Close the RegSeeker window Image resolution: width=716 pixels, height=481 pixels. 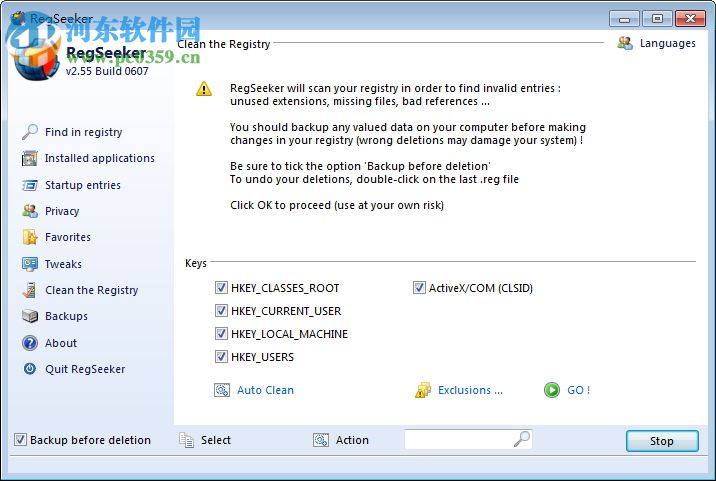(690, 19)
